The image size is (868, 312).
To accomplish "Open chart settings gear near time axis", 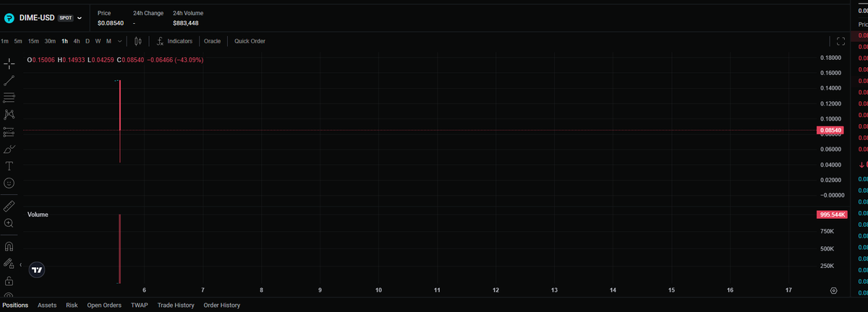I will (x=834, y=290).
